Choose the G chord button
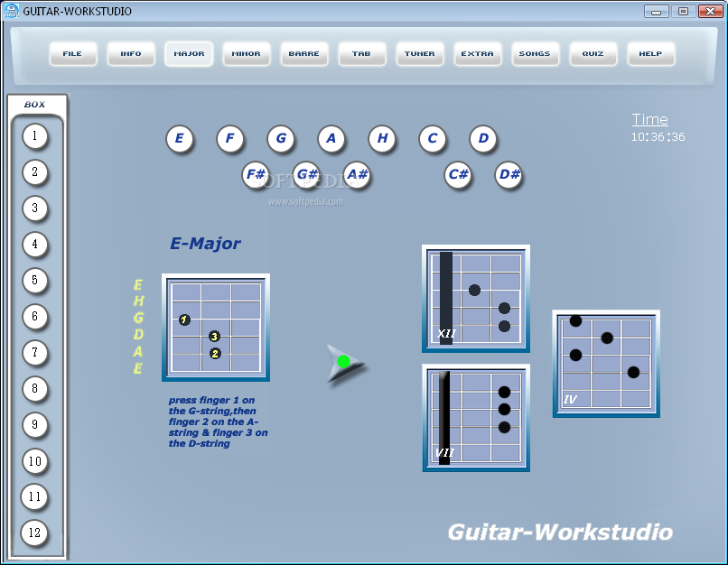Image resolution: width=728 pixels, height=565 pixels. pos(281,139)
